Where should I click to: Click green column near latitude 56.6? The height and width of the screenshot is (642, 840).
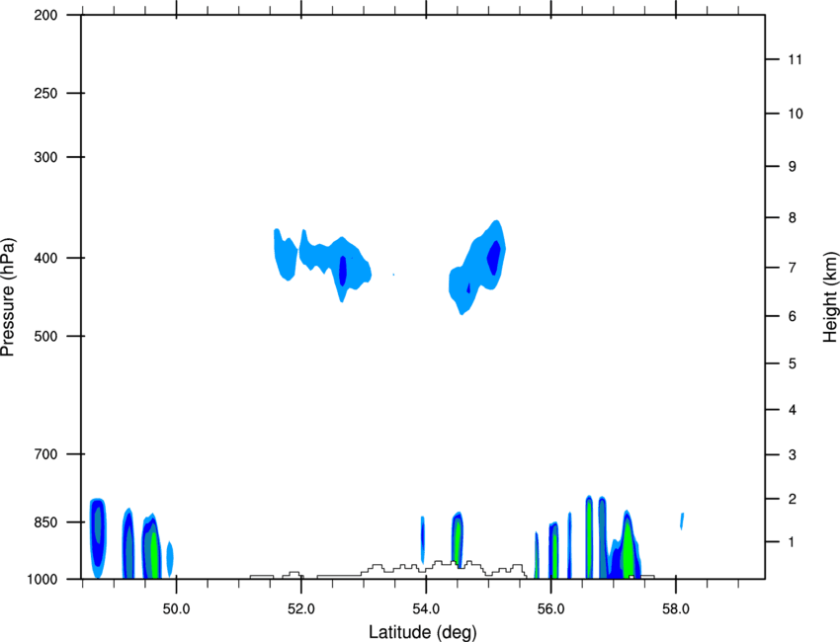589,538
